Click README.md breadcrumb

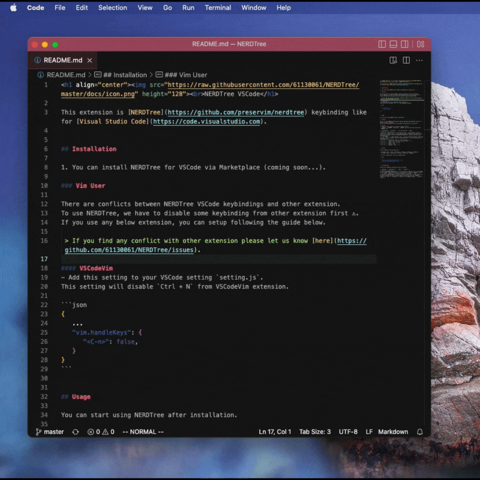tap(62, 75)
